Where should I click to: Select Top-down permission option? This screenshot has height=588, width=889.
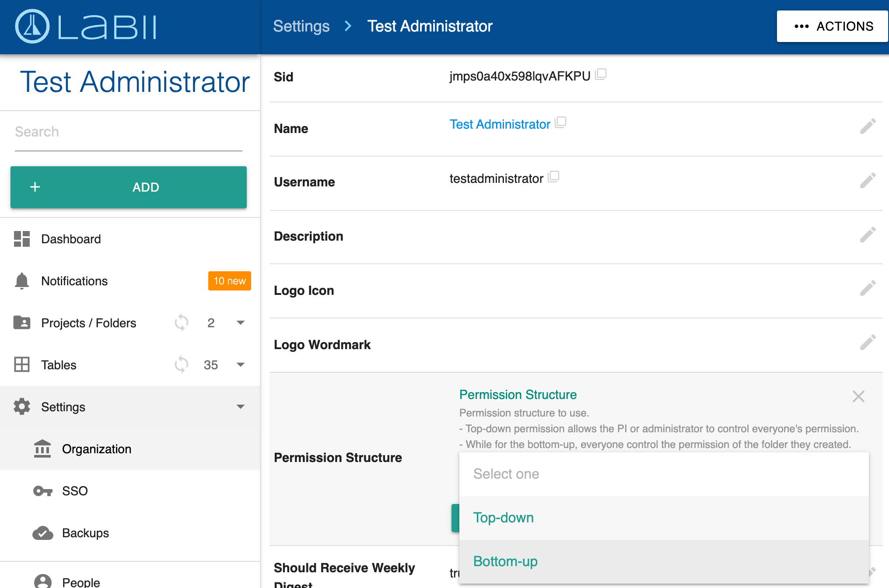[503, 518]
